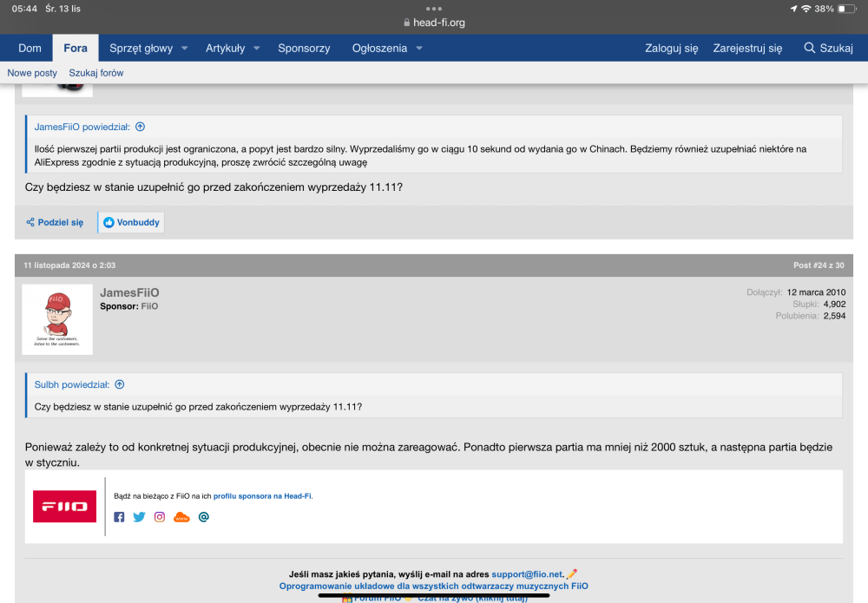Click the Szukaj search magnifier
The width and height of the screenshot is (868, 603).
click(x=809, y=49)
